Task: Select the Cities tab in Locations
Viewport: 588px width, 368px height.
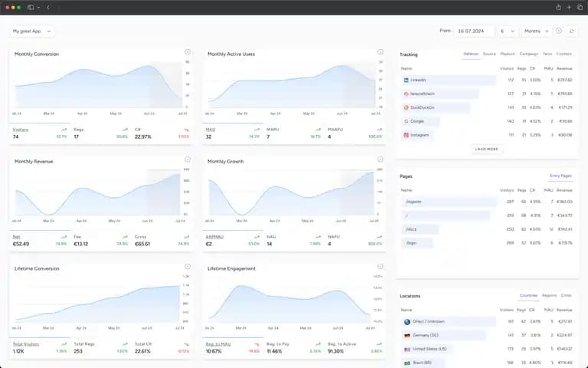Action: tap(566, 295)
